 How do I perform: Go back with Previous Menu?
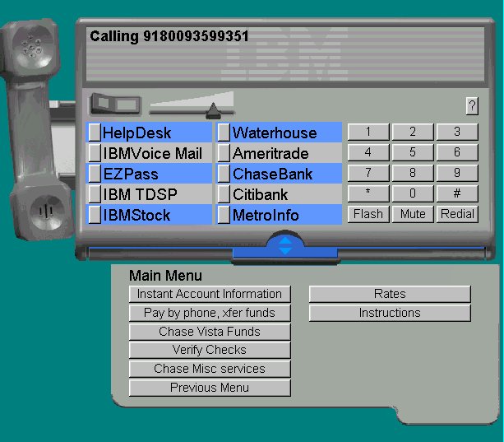click(210, 388)
